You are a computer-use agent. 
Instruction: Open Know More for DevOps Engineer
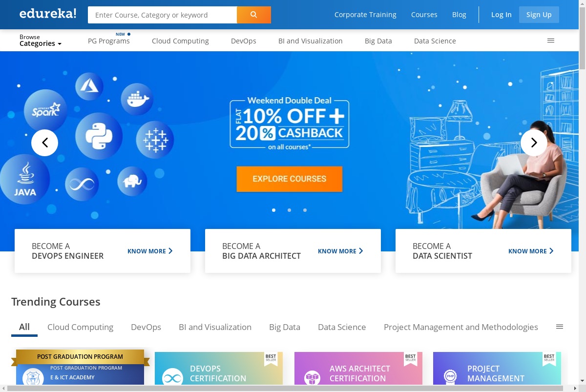coord(150,251)
